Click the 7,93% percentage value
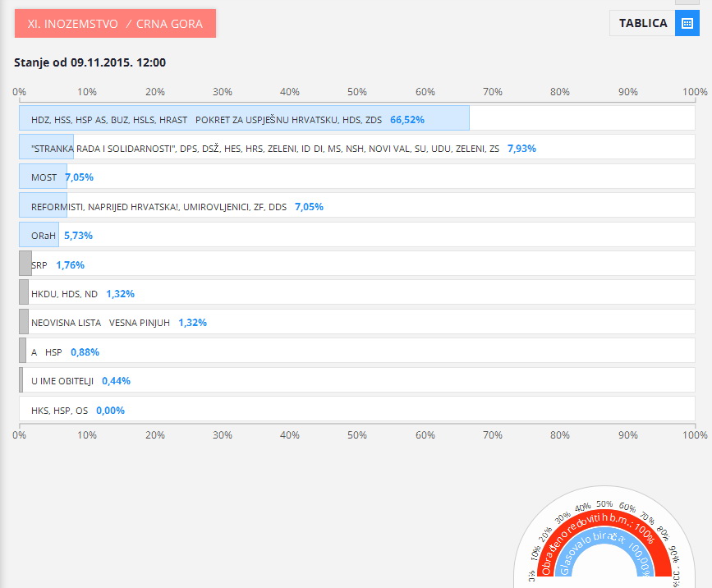Viewport: 712px width, 588px height. pos(521,149)
